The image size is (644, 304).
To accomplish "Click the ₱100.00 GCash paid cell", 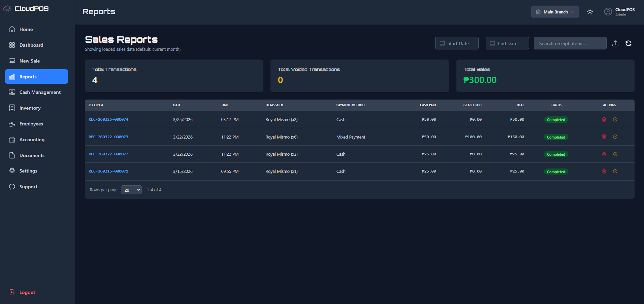I will click(x=474, y=137).
